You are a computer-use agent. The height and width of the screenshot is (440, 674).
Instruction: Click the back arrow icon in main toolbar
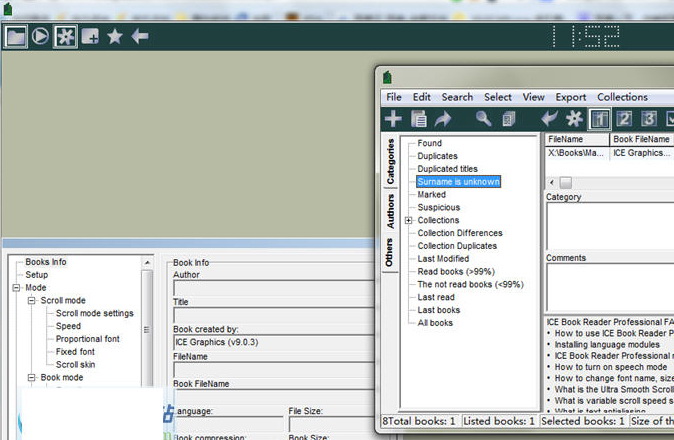pos(140,37)
